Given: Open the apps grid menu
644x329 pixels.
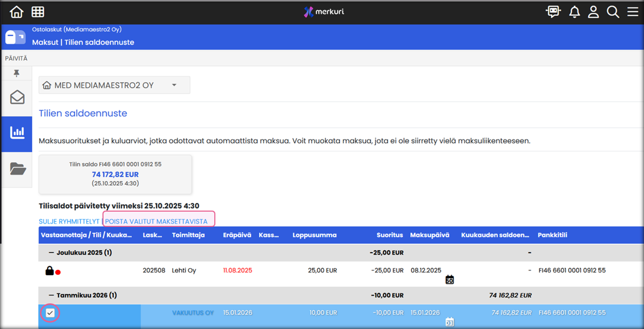Looking at the screenshot, I should coord(38,12).
